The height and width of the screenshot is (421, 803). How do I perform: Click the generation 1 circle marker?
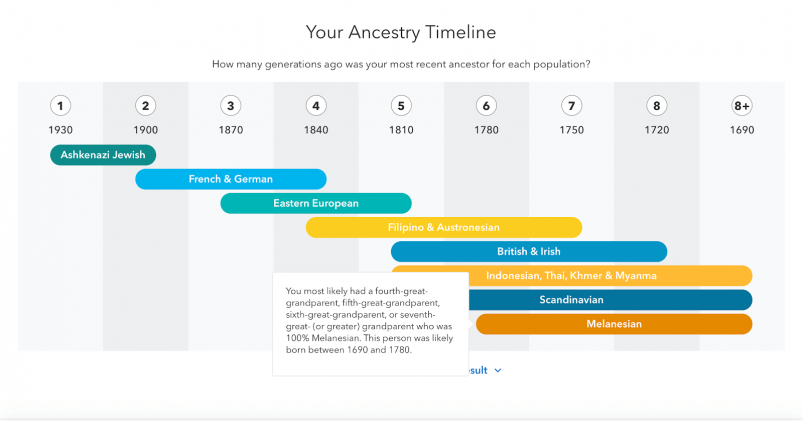60,106
